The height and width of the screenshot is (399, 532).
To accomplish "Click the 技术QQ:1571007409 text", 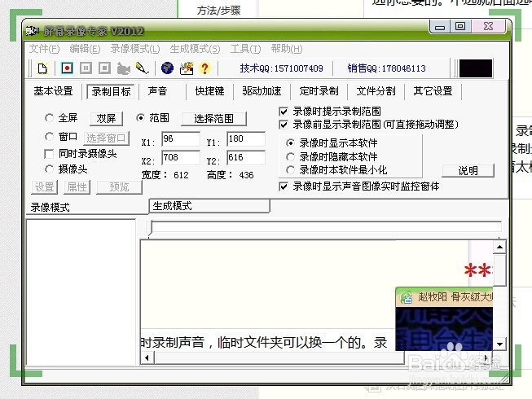I will click(281, 68).
